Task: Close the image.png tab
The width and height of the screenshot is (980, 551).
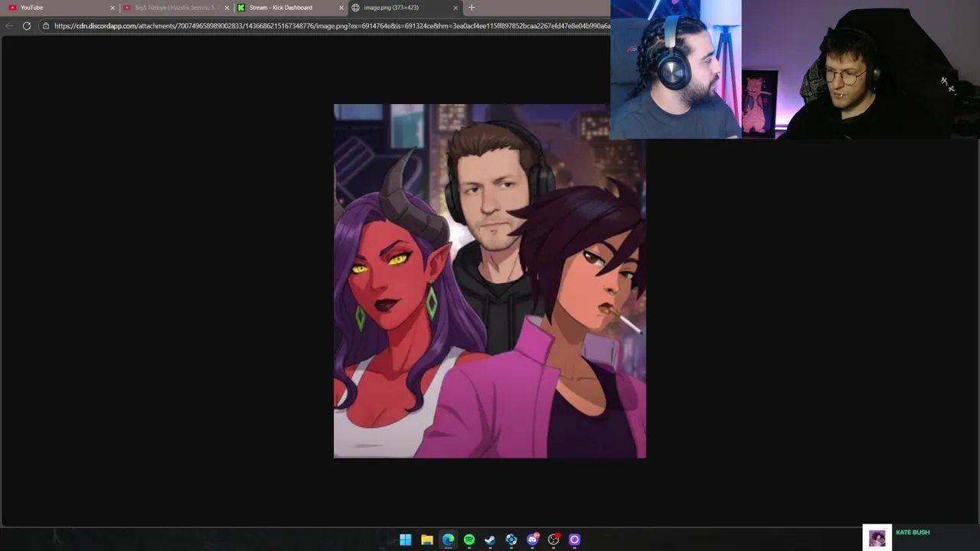Action: pyautogui.click(x=456, y=8)
